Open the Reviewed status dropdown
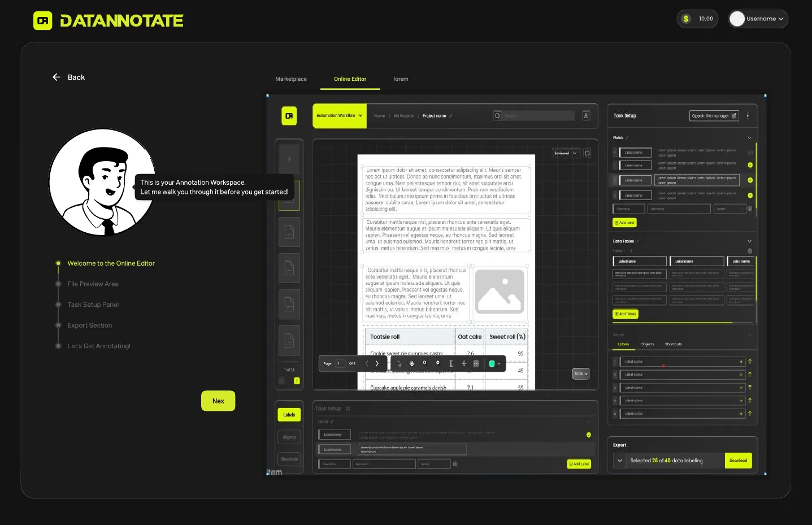Screen dimensions: 812x525 pyautogui.click(x=566, y=153)
